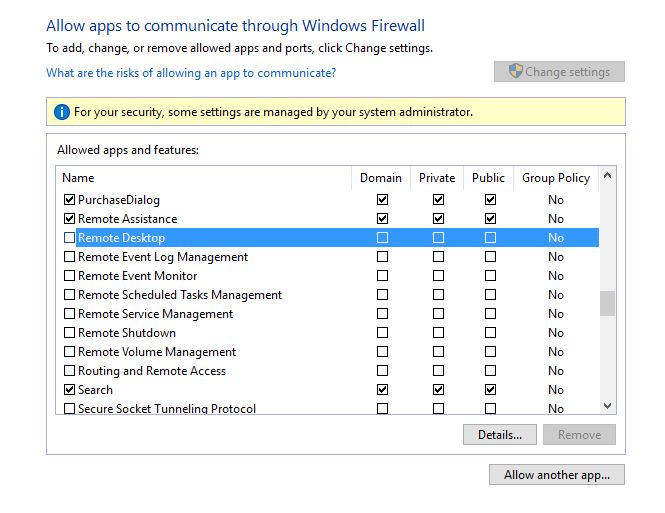Toggle the PurchaseDialog name checkbox
Image resolution: width=665 pixels, height=513 pixels.
(x=69, y=199)
